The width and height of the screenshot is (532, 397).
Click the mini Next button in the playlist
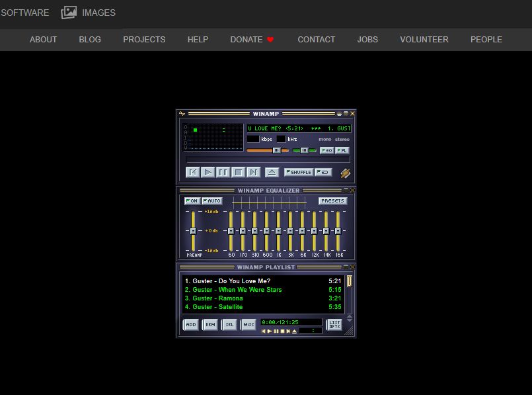(x=288, y=331)
